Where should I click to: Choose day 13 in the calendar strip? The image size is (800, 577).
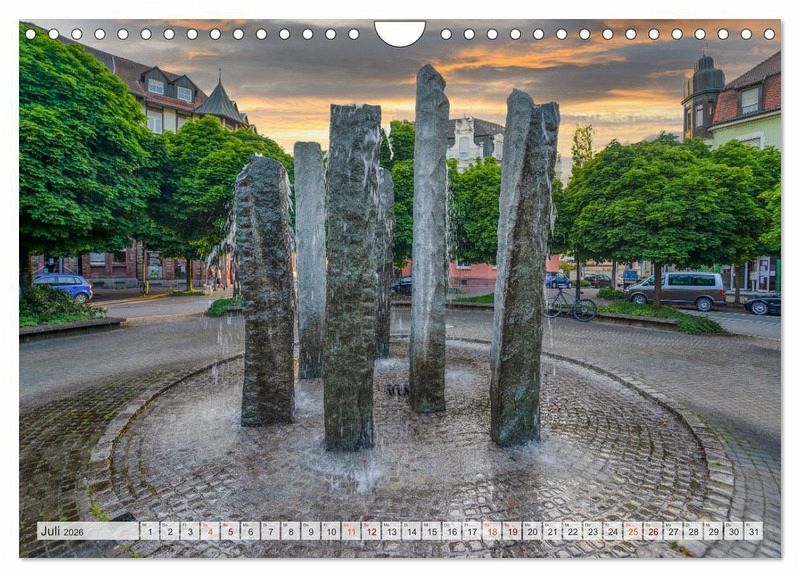tap(391, 531)
